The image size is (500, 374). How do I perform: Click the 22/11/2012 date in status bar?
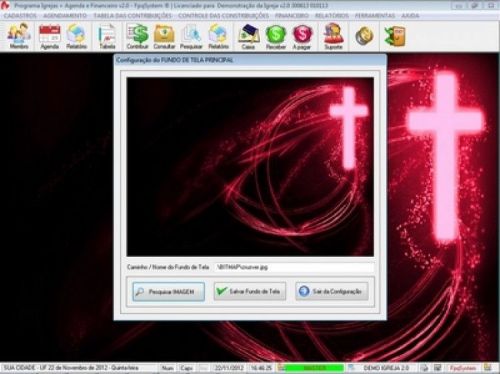[x=229, y=368]
